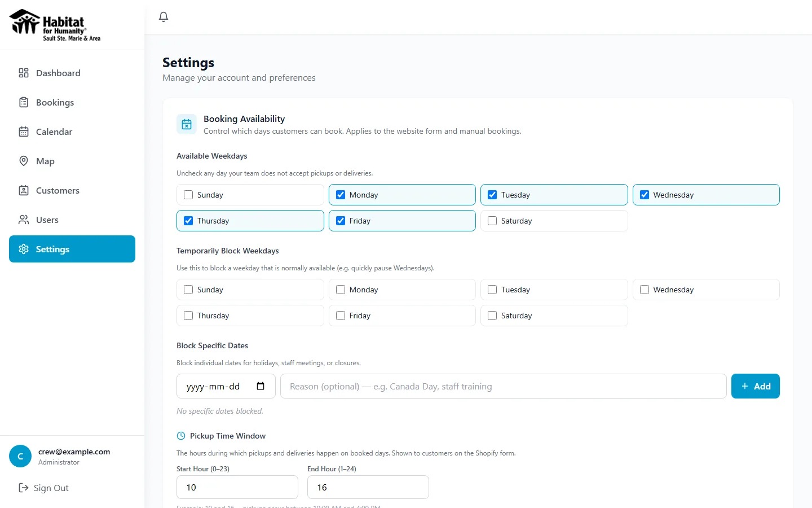Screen dimensions: 812x508
Task: Click the Calendar sidebar icon
Action: coord(24,132)
